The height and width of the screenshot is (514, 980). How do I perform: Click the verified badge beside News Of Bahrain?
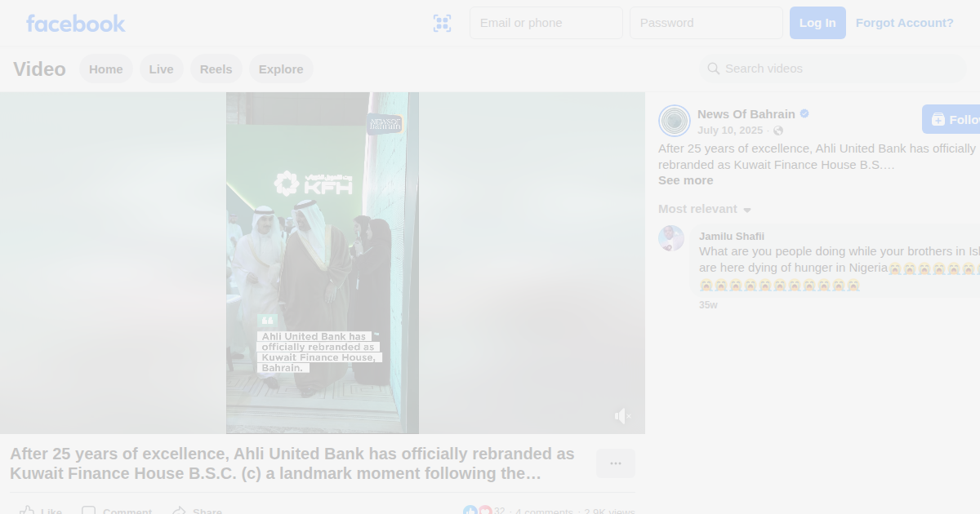click(x=804, y=114)
